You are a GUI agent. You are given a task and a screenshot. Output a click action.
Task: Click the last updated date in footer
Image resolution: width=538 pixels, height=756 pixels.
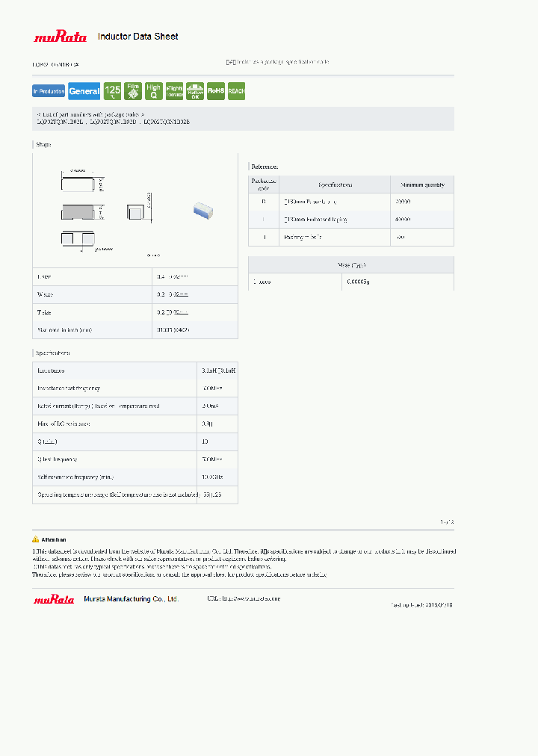pos(422,604)
